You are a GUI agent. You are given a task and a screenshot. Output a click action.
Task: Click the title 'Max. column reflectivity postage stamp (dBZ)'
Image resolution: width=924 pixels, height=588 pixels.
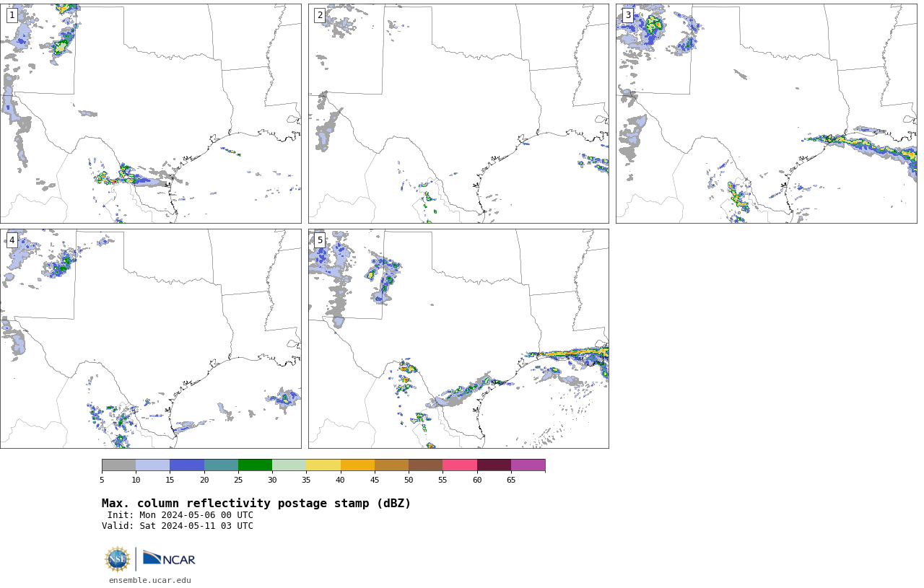tap(256, 504)
